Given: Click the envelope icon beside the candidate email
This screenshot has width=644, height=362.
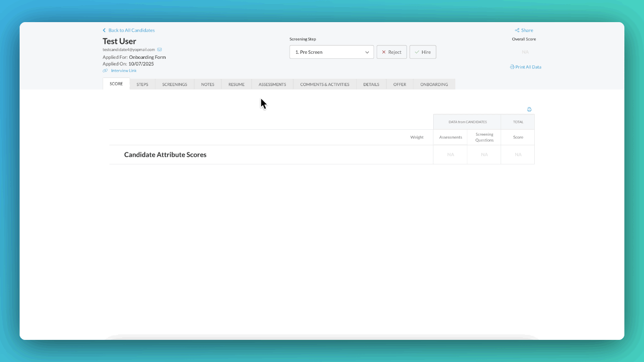Looking at the screenshot, I should click(159, 49).
